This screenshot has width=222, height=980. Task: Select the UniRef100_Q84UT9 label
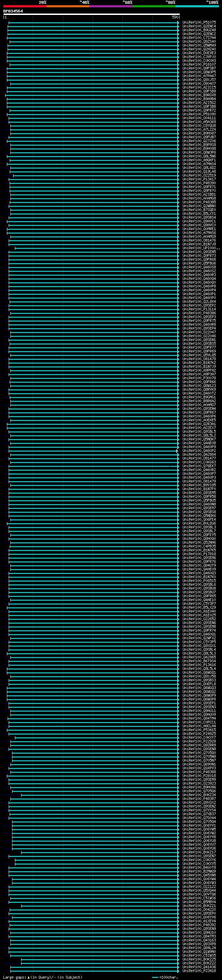coord(199,565)
